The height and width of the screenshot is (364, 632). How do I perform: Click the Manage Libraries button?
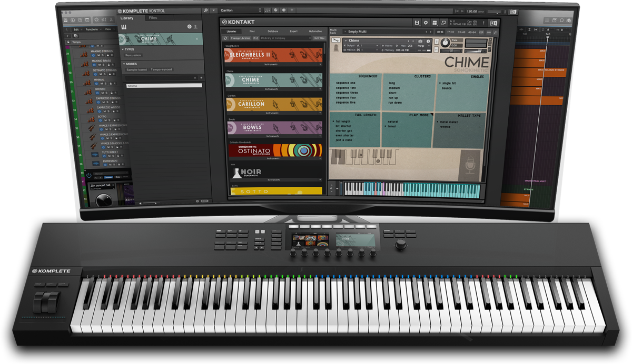click(x=240, y=38)
